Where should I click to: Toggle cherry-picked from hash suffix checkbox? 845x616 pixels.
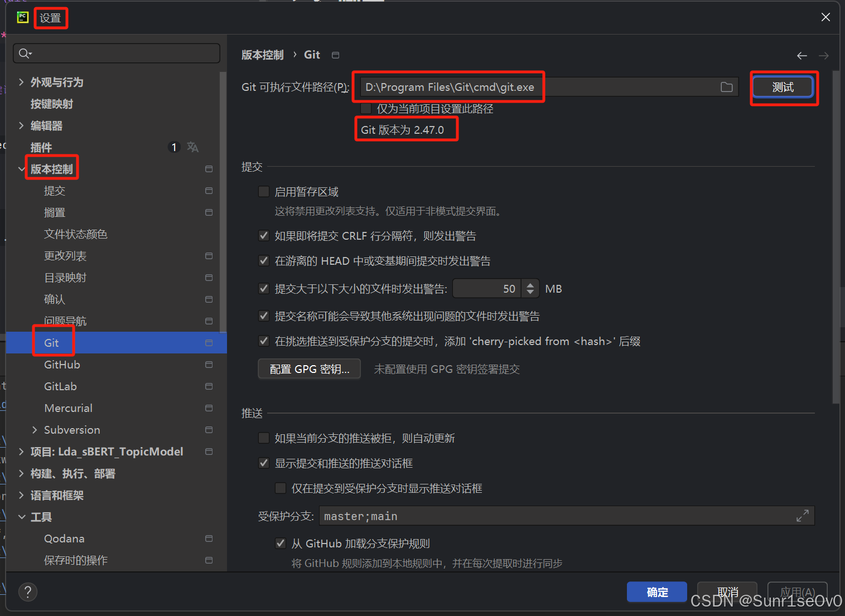pos(264,341)
